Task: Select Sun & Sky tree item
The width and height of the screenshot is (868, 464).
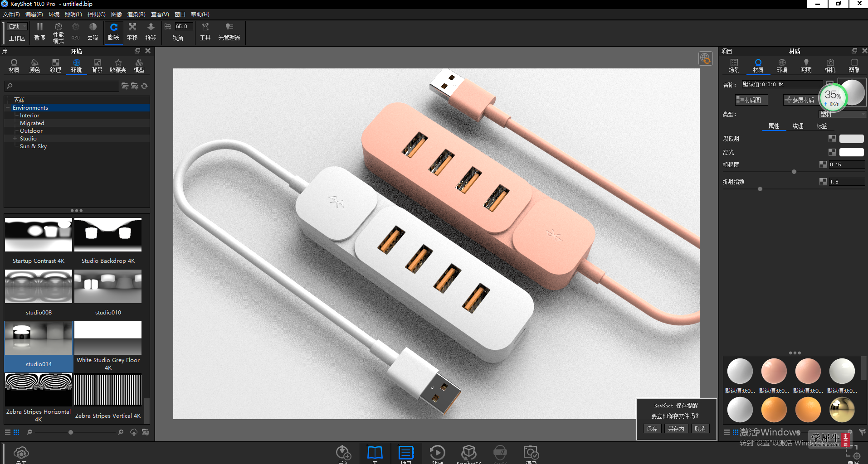Action: coord(33,146)
